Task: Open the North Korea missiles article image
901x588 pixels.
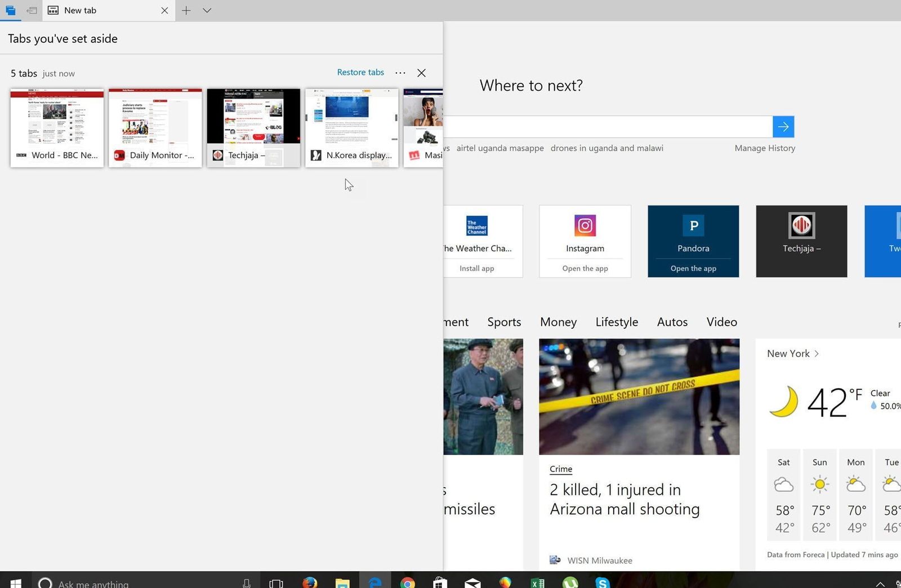Action: tap(483, 397)
